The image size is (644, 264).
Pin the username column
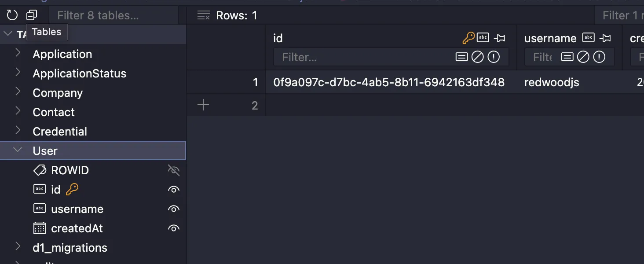point(606,38)
